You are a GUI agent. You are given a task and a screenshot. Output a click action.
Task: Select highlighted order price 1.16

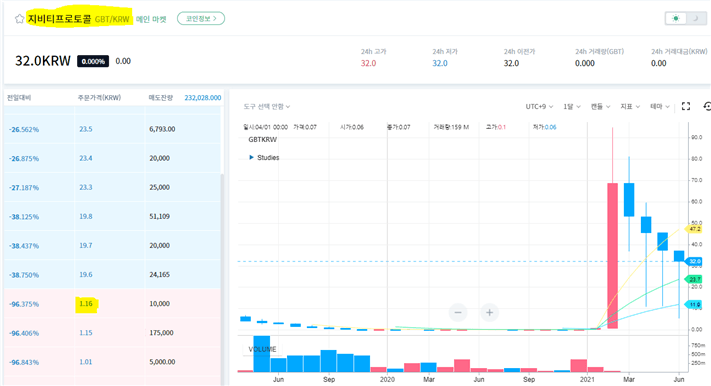[86, 304]
